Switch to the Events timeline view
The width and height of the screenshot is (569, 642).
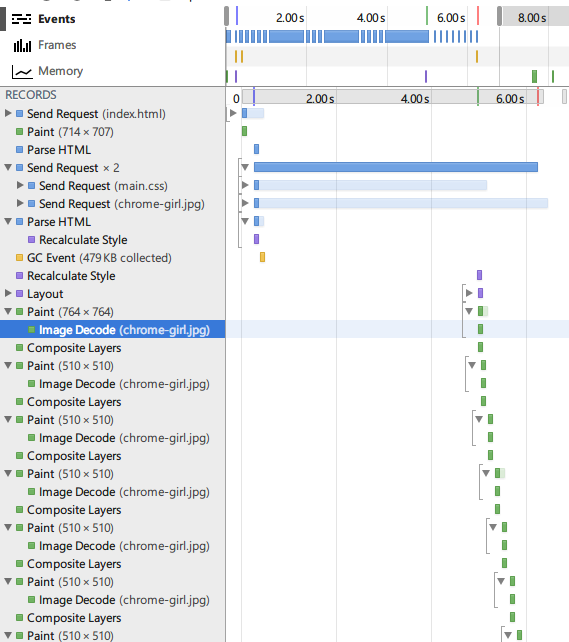click(x=56, y=19)
